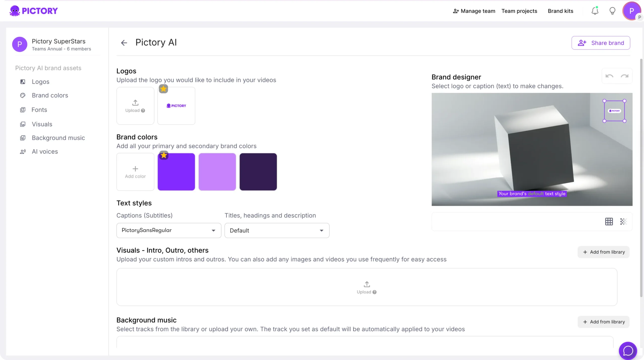This screenshot has width=644, height=360.
Task: Click the notification bell icon
Action: [x=595, y=11]
